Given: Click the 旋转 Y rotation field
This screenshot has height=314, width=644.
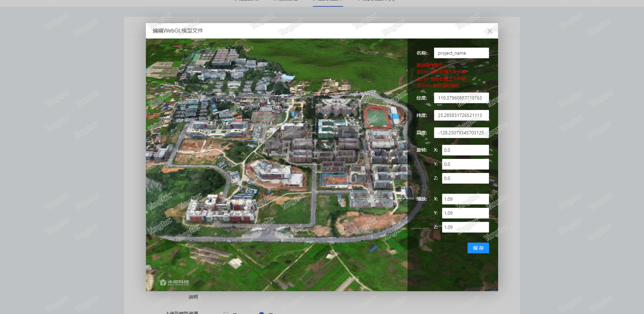Looking at the screenshot, I should coord(465,164).
